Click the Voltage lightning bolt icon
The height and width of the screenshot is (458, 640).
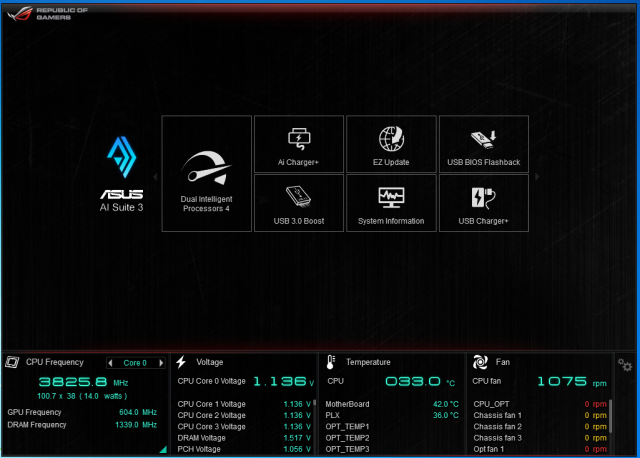point(181,362)
